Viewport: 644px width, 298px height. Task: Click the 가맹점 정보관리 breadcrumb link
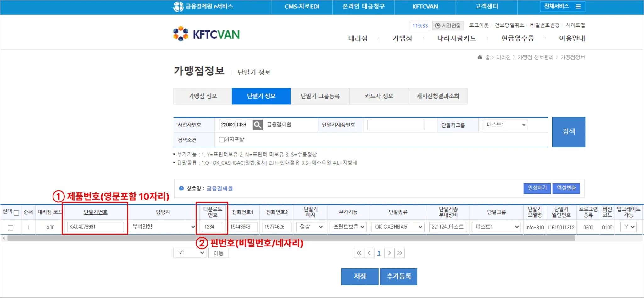(536, 57)
